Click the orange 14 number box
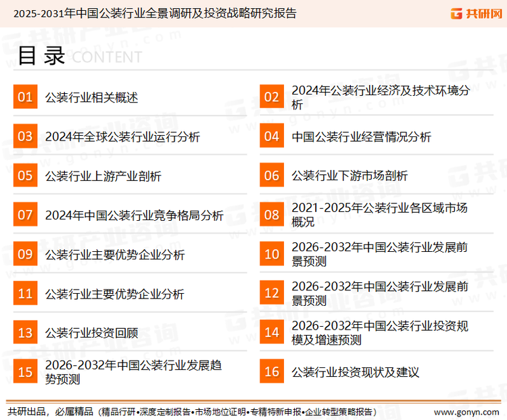 click(272, 332)
